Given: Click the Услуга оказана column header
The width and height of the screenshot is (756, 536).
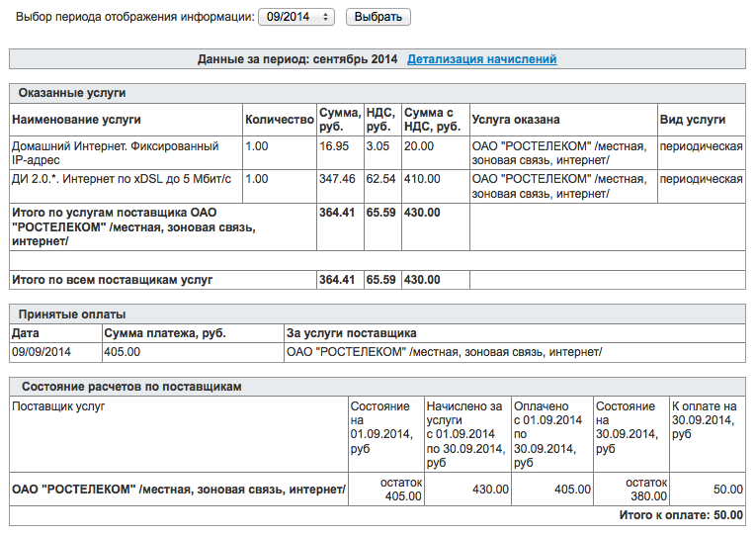Looking at the screenshot, I should tap(516, 120).
